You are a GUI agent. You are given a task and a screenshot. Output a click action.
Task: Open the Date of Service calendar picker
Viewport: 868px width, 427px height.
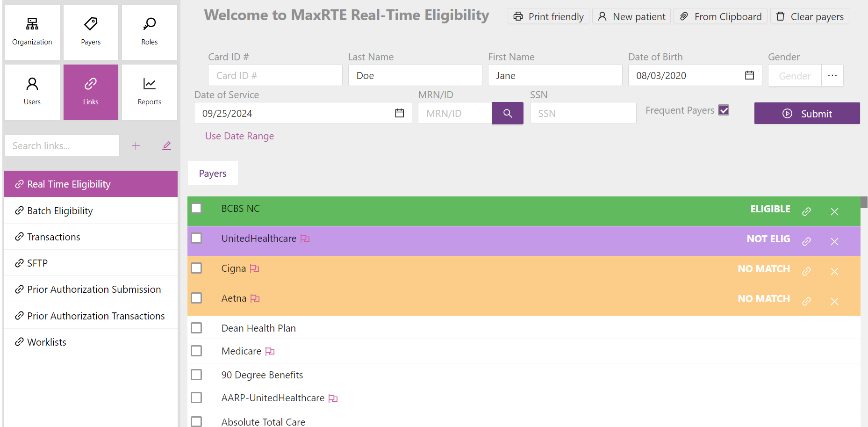[x=399, y=113]
